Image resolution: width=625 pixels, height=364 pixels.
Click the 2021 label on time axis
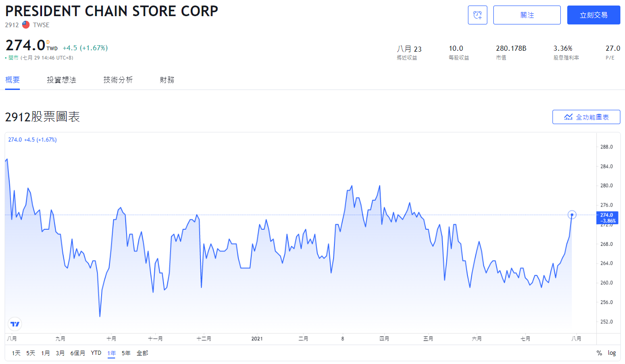pyautogui.click(x=257, y=339)
